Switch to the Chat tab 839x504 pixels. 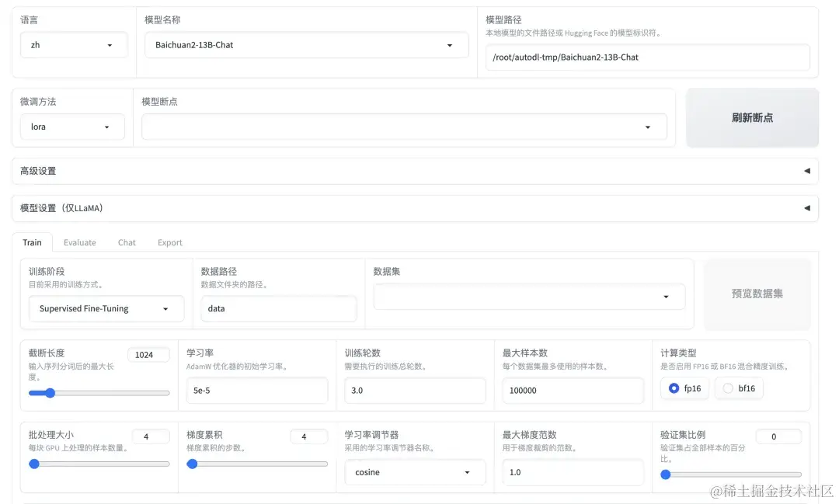pos(127,242)
